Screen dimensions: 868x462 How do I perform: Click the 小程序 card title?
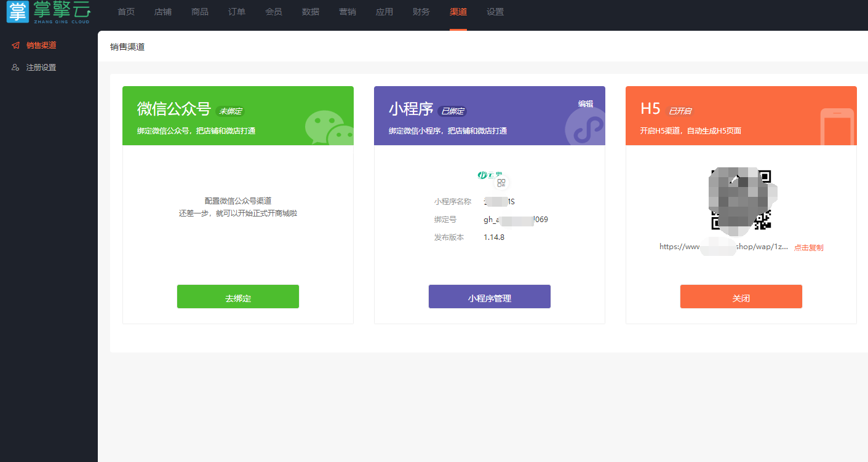[x=411, y=109]
